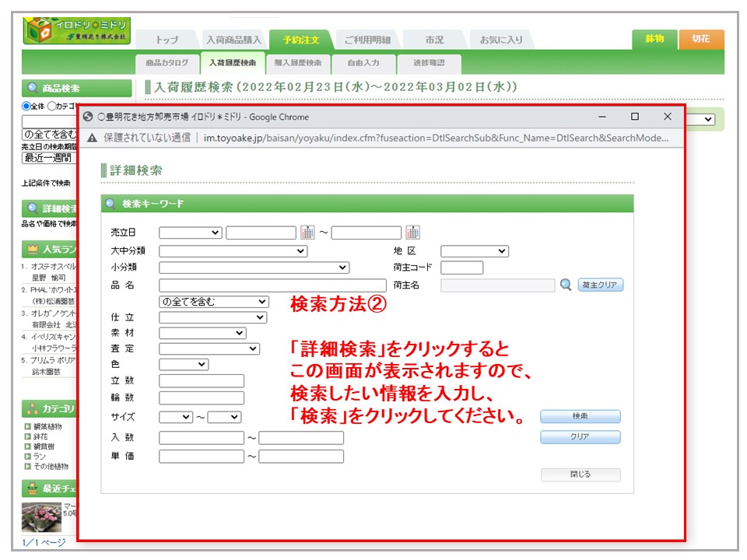Click the shipper name magnifier icon
This screenshot has height=560, width=747.
pos(566,285)
